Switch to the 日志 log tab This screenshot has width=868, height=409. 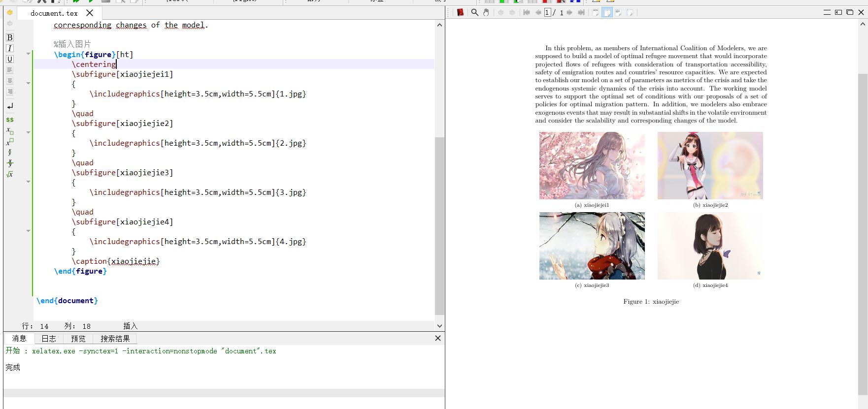(49, 339)
